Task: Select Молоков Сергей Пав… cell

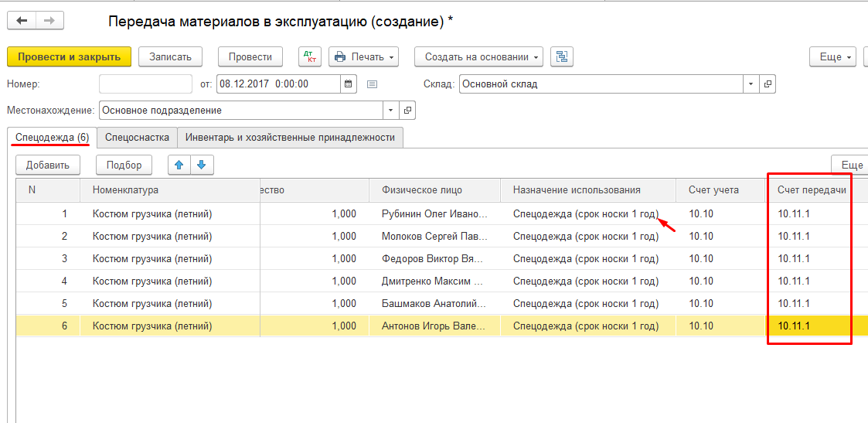Action: click(x=434, y=237)
